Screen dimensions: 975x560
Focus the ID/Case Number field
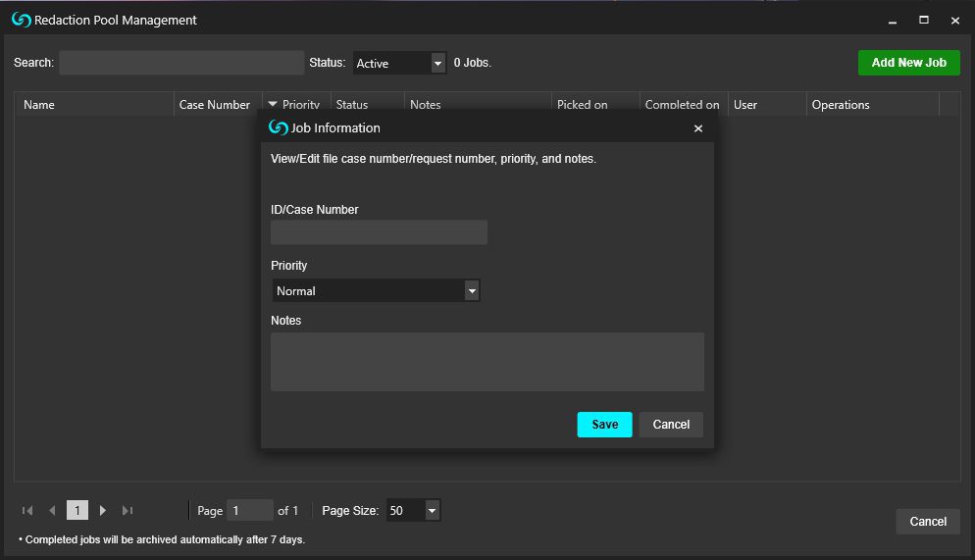[x=379, y=231]
